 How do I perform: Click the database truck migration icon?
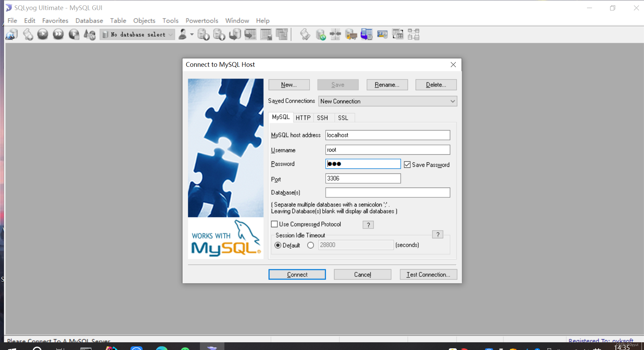tap(351, 34)
